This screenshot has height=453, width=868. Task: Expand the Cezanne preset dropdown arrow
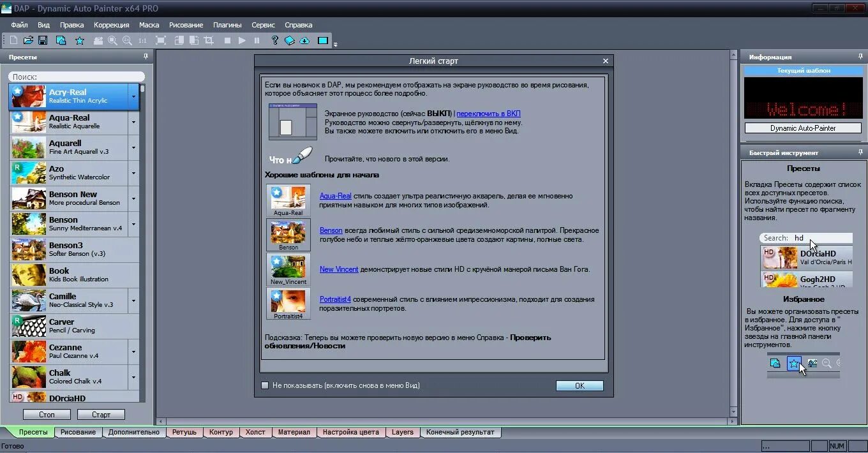tap(133, 352)
